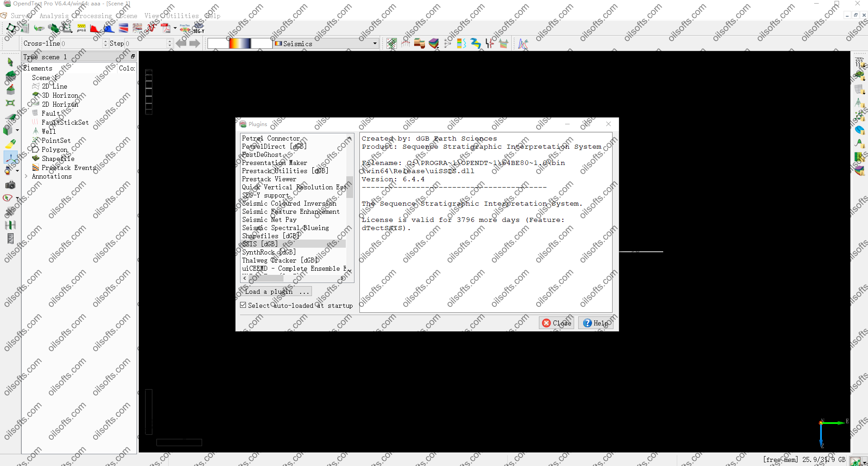Open the Processing menu
The image size is (868, 466).
93,16
